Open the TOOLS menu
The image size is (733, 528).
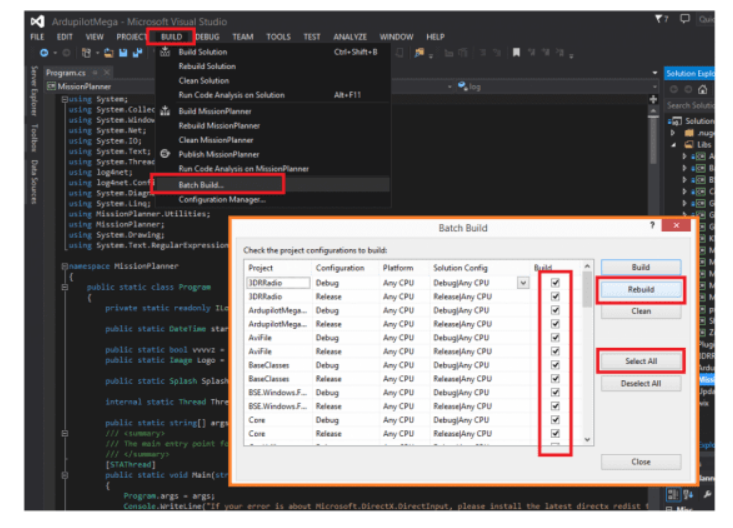pos(278,36)
